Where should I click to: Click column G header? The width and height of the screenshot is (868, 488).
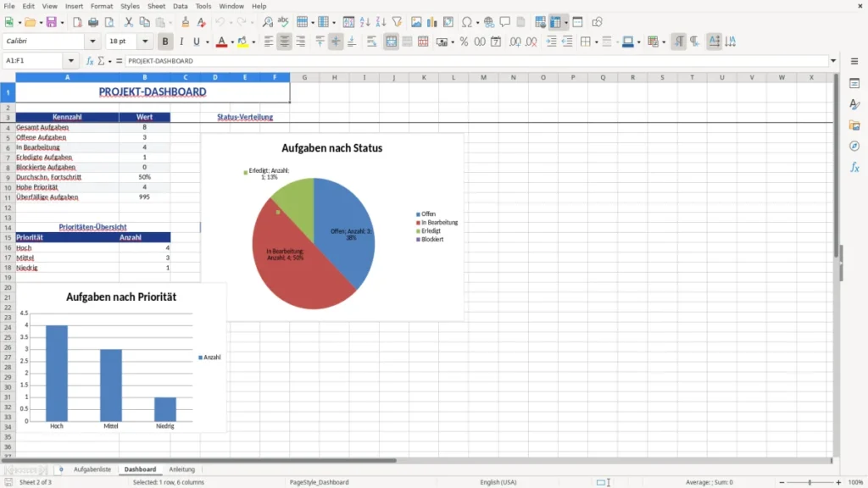[x=304, y=77]
